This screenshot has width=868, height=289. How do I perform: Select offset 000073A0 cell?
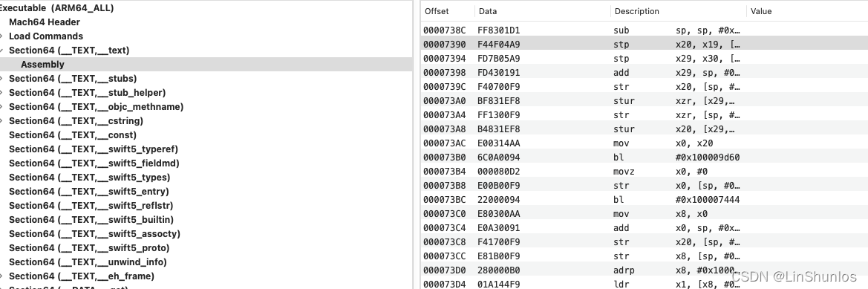445,100
